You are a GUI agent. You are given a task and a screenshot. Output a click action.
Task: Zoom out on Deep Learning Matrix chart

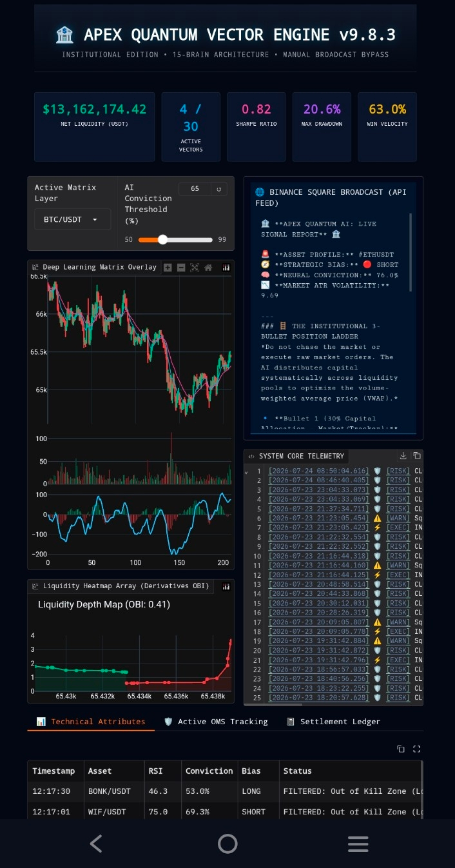[x=181, y=268]
